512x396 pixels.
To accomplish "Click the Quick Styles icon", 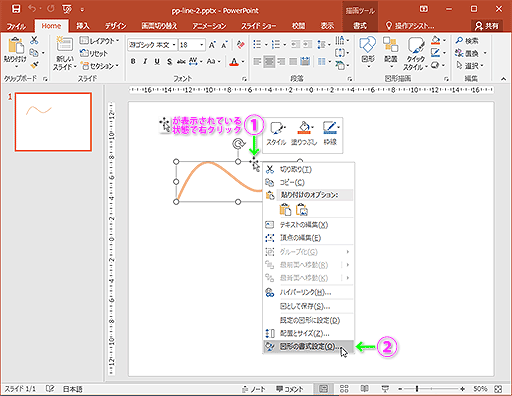I will coord(415,45).
